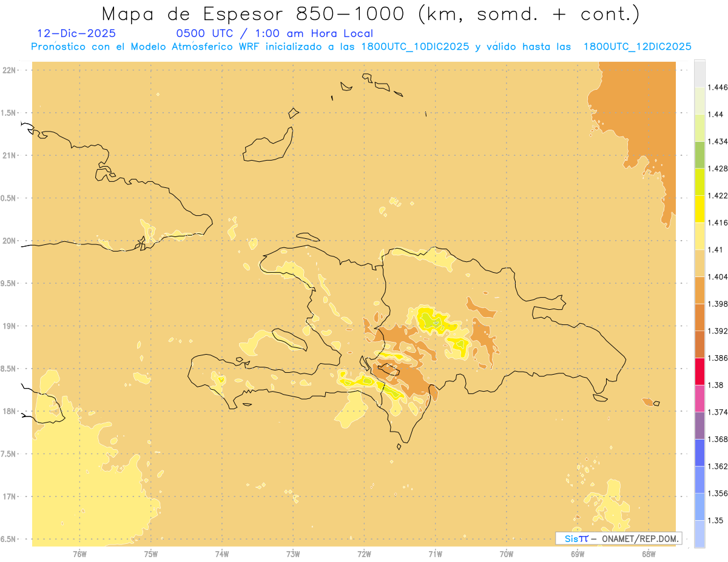This screenshot has width=728, height=562.
Task: Click the legend value "1.368"
Action: point(718,440)
